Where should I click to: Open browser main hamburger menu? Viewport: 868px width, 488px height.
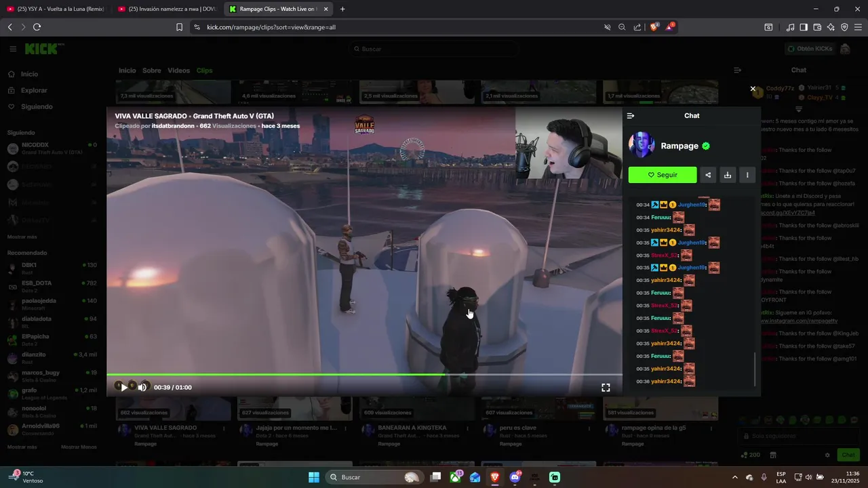point(859,27)
